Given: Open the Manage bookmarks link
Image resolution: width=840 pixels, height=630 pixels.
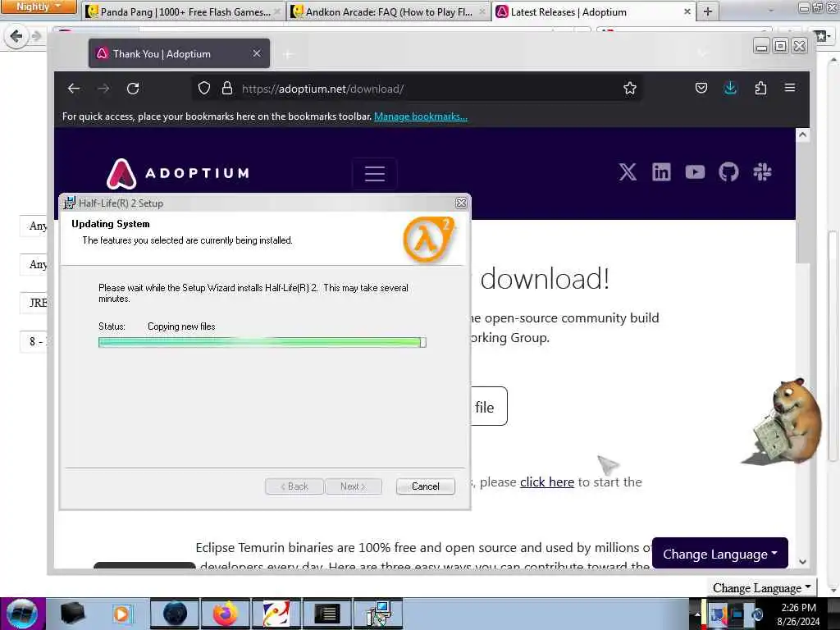Looking at the screenshot, I should click(x=421, y=116).
